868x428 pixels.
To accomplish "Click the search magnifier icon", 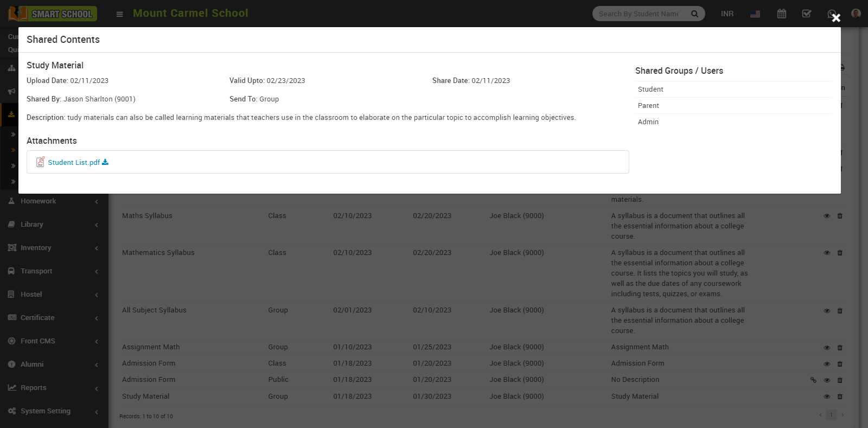I will click(x=694, y=14).
